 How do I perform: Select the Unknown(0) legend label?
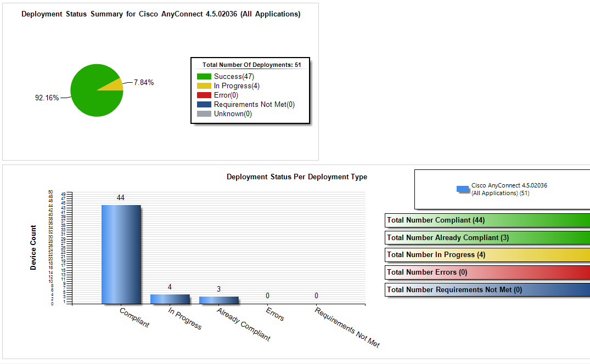(x=233, y=114)
